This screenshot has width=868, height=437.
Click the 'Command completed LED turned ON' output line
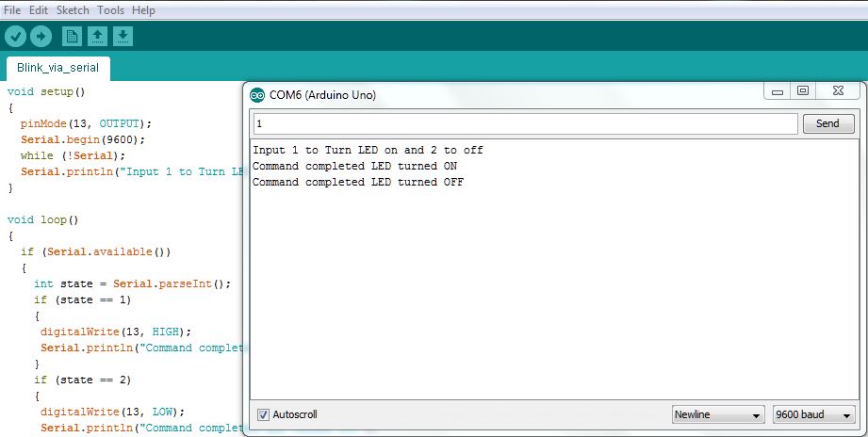(355, 166)
